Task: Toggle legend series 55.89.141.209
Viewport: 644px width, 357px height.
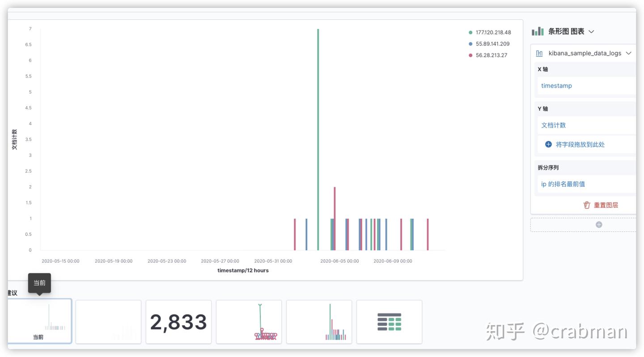Action: pos(492,43)
